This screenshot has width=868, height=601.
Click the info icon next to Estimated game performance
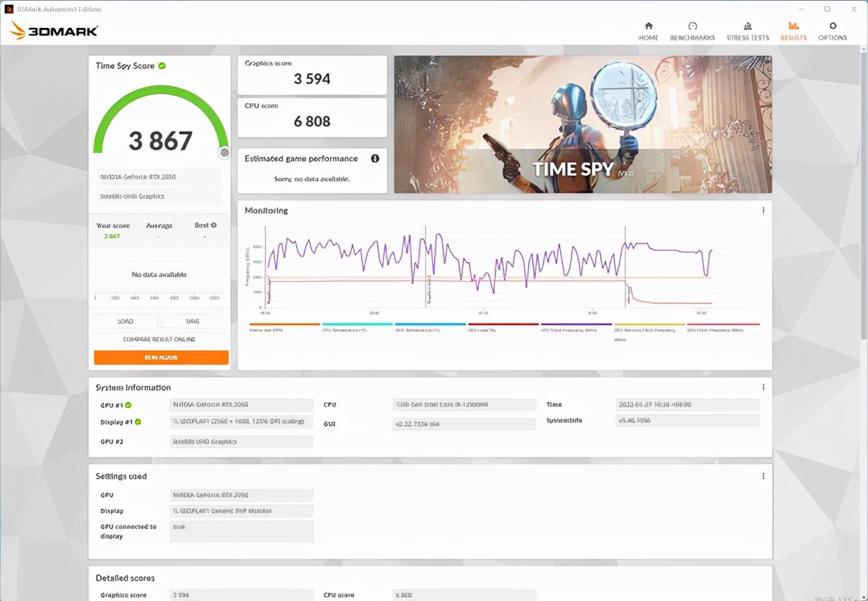375,159
